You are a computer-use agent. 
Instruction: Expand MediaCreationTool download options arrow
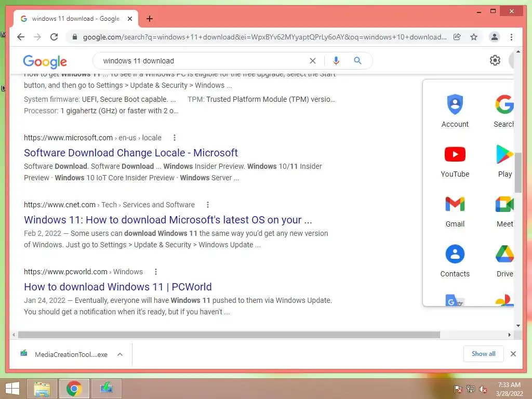[x=120, y=354]
